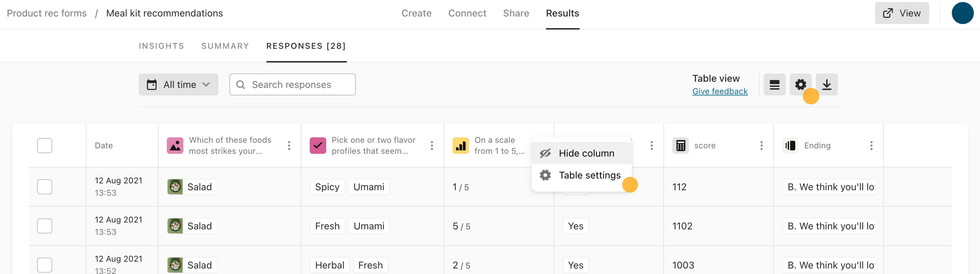
Task: Focus the Search responses field
Action: 292,84
